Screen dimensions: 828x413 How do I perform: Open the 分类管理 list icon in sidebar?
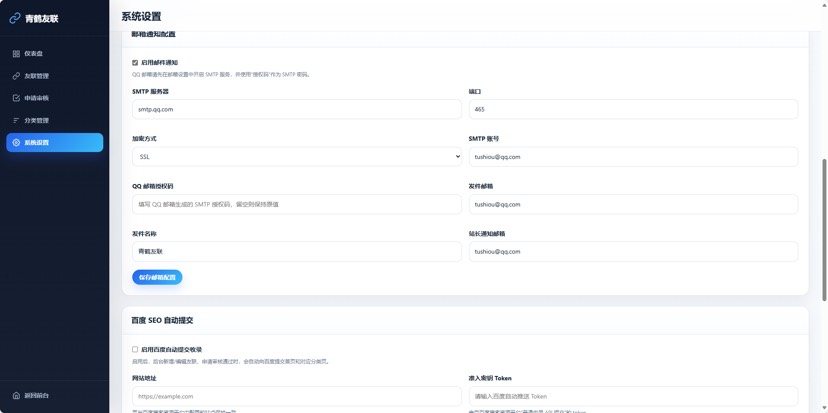tap(16, 120)
